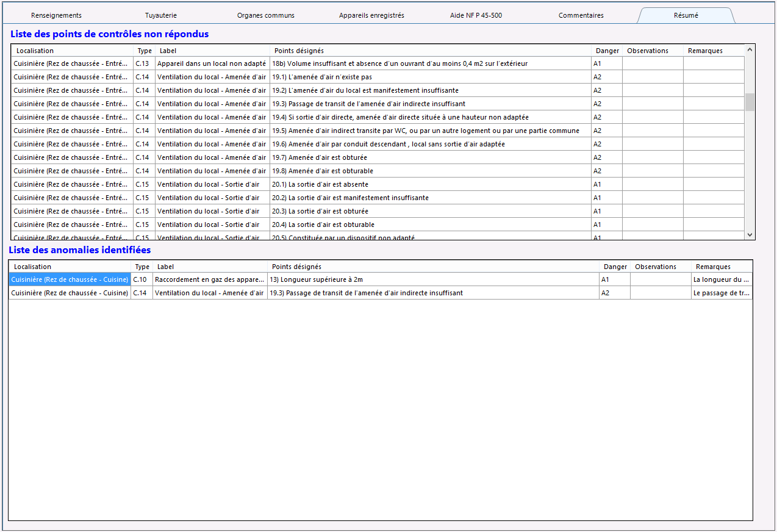Select the Appareils enregistrés tab
777x532 pixels.
371,15
